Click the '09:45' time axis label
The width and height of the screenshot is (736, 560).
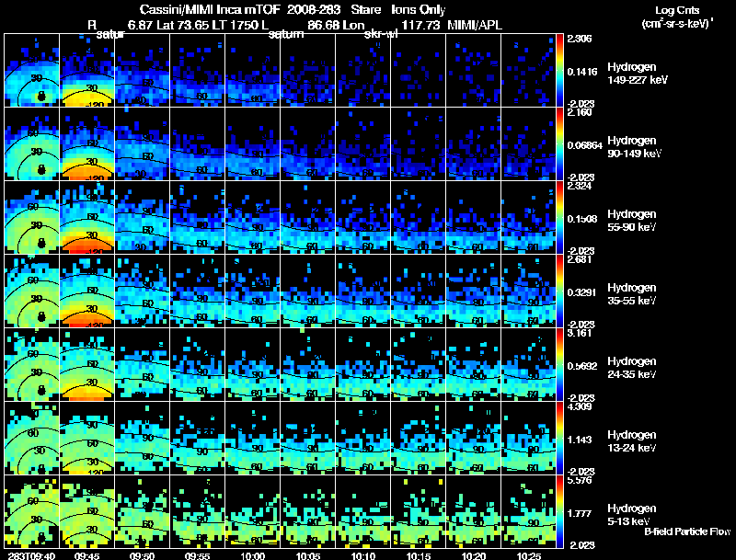[x=86, y=555]
